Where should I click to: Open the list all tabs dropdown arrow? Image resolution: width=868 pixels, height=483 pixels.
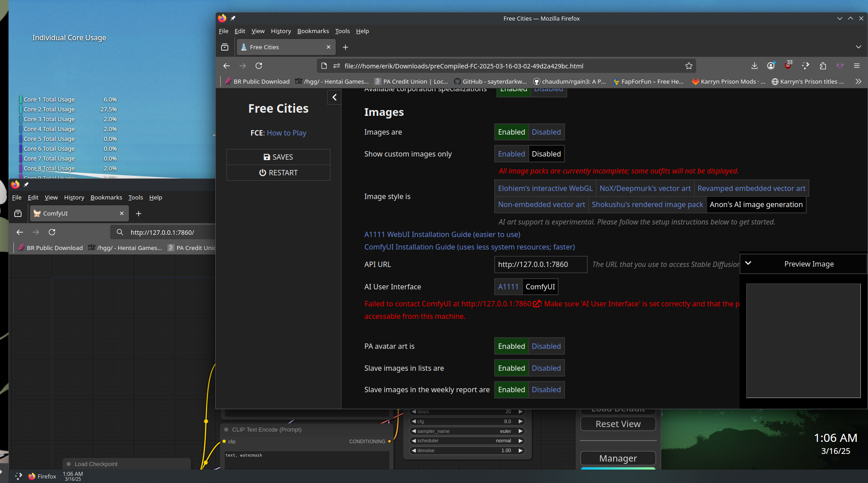point(858,47)
